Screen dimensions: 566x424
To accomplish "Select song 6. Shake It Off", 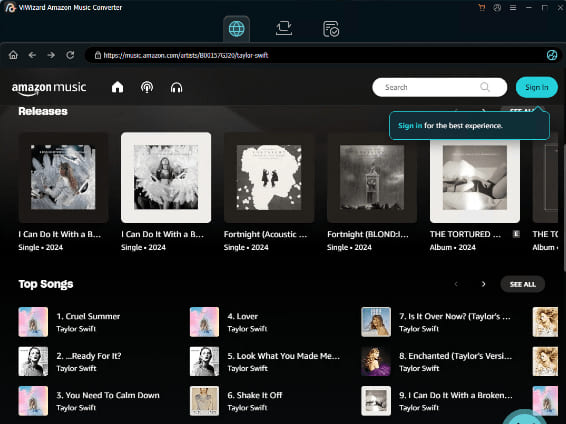I will pyautogui.click(x=254, y=395).
